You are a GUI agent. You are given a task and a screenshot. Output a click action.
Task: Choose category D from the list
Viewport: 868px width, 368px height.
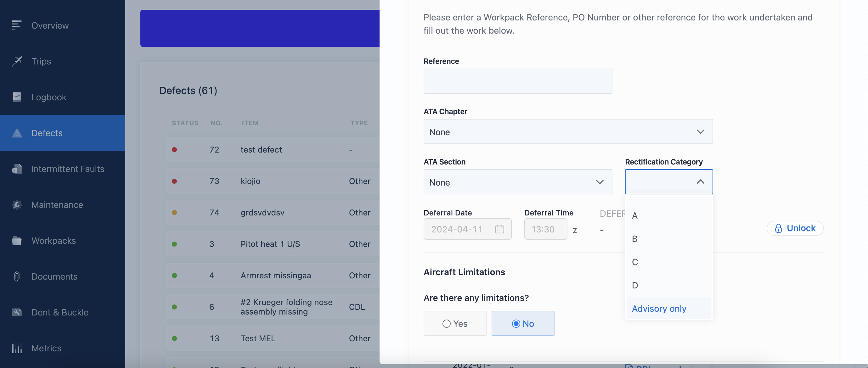(668, 285)
